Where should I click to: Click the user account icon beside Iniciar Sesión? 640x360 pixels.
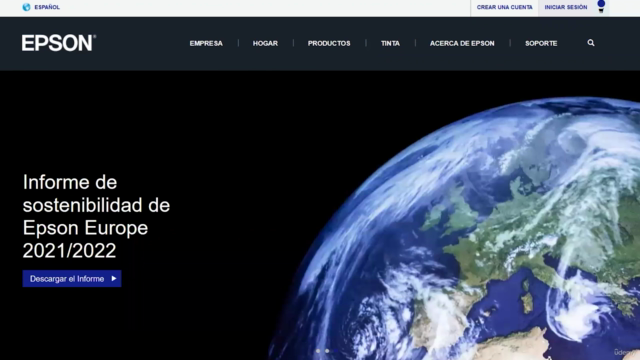[601, 7]
